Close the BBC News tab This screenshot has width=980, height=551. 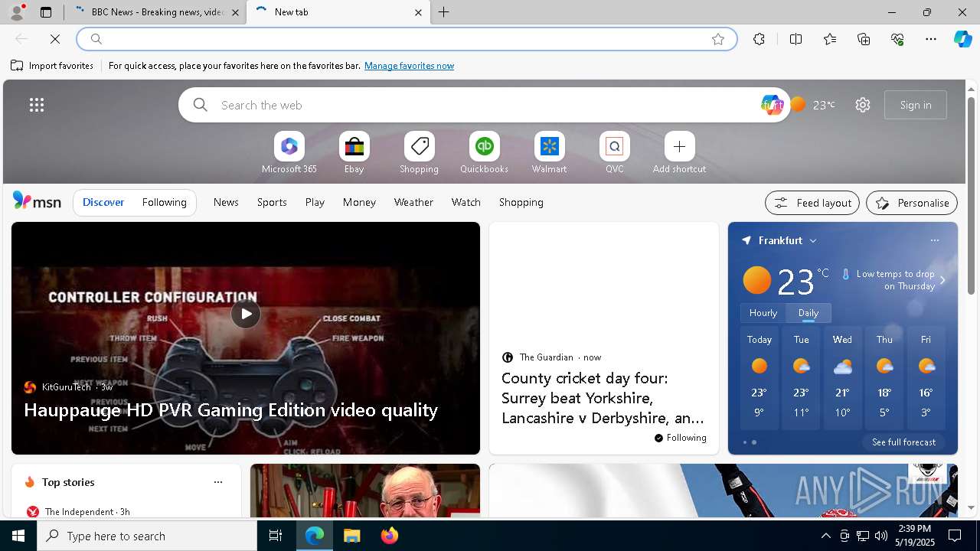coord(235,12)
